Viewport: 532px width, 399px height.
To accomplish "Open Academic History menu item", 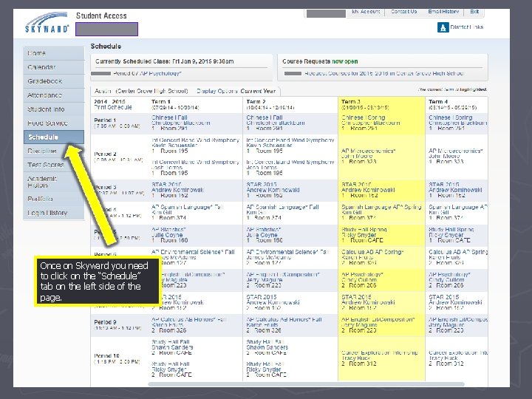I will tap(54, 182).
